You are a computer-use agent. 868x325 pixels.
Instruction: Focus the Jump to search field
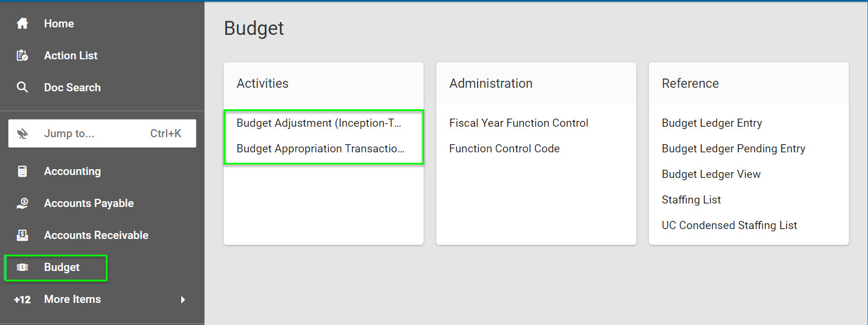(102, 134)
